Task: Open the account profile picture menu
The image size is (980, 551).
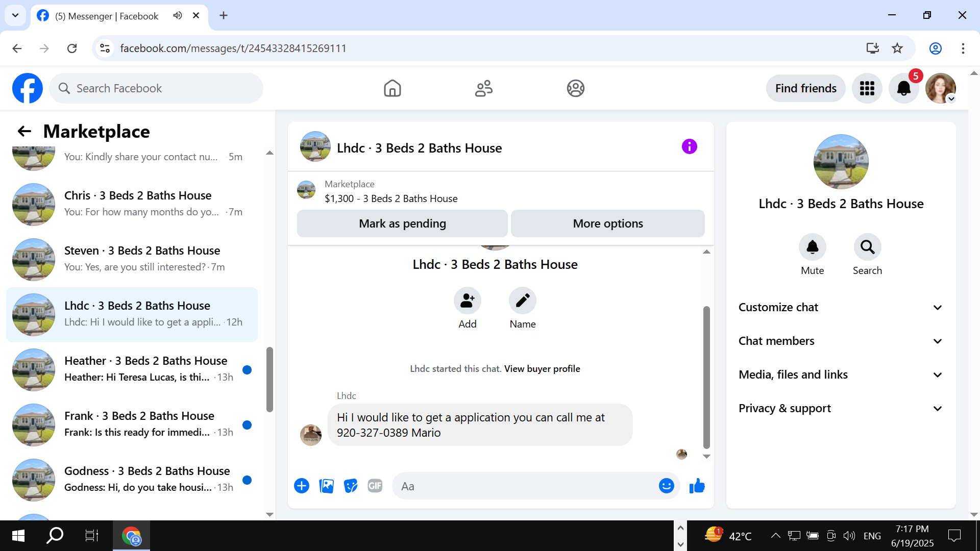Action: pyautogui.click(x=940, y=88)
